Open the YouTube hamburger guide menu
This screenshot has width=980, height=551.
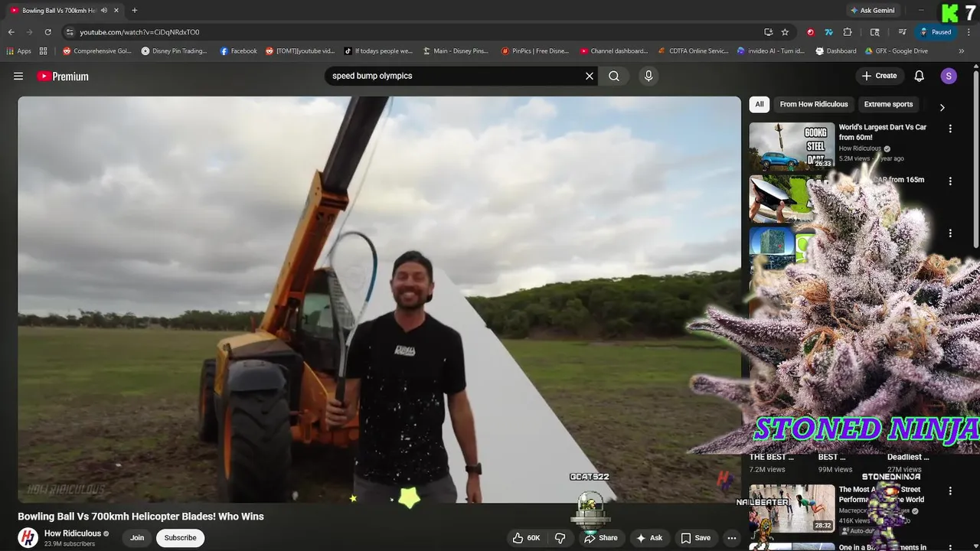coord(18,76)
